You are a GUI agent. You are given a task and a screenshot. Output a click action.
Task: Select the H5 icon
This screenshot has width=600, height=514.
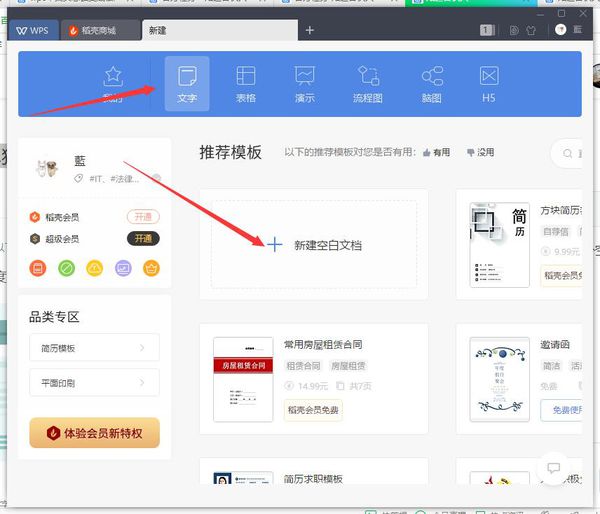(x=489, y=83)
